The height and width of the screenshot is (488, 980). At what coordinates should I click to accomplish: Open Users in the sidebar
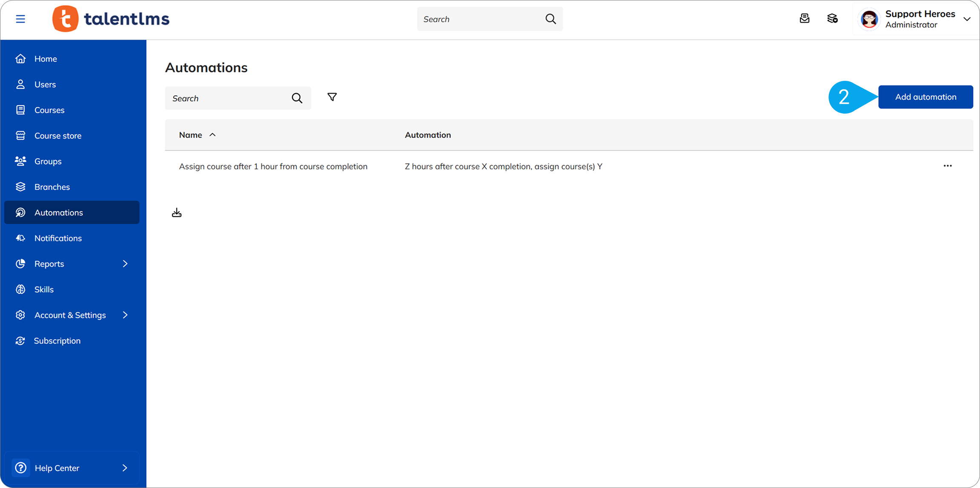click(45, 84)
